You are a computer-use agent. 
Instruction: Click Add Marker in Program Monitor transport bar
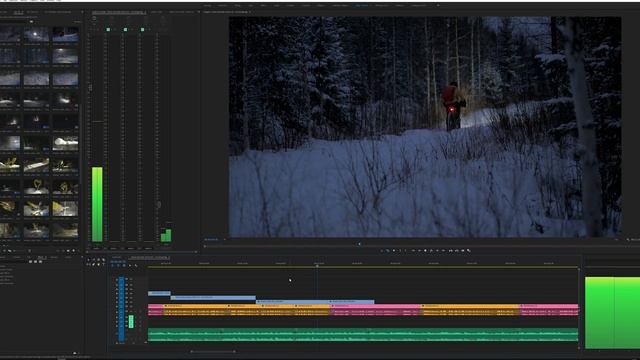[394, 251]
